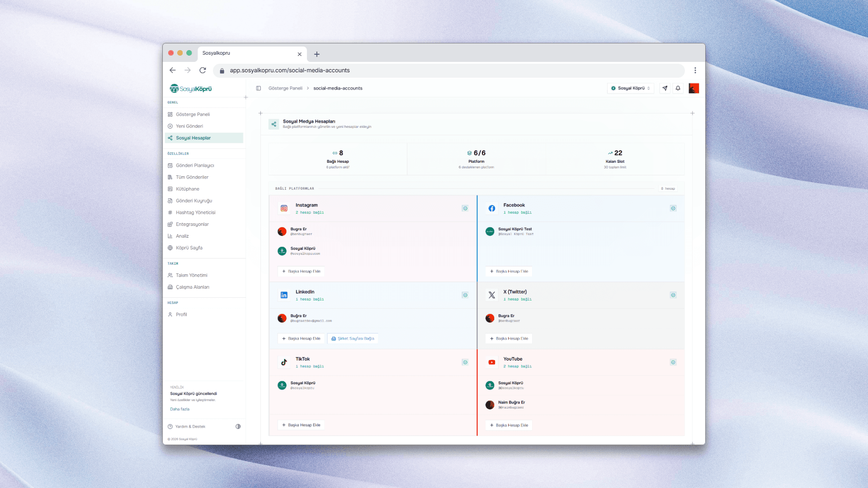The width and height of the screenshot is (868, 488).
Task: Open Kütüphane in the sidebar
Action: [x=205, y=189]
